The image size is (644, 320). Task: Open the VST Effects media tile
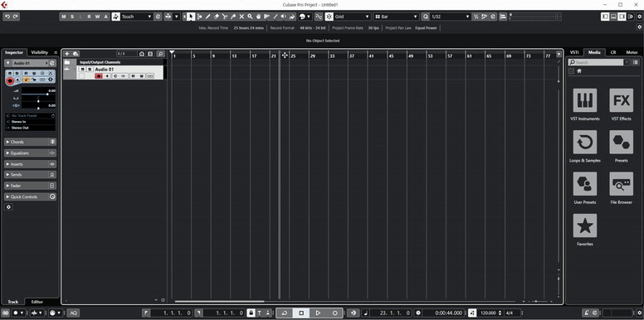tap(622, 100)
